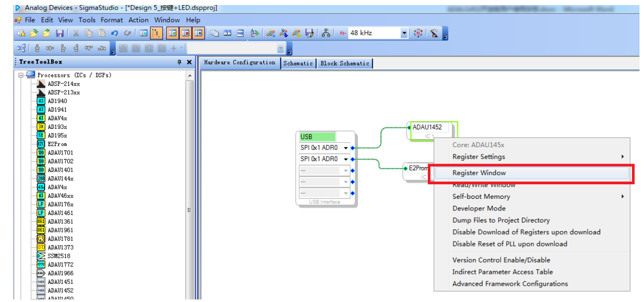Select the E2Prom tree item

[57, 144]
